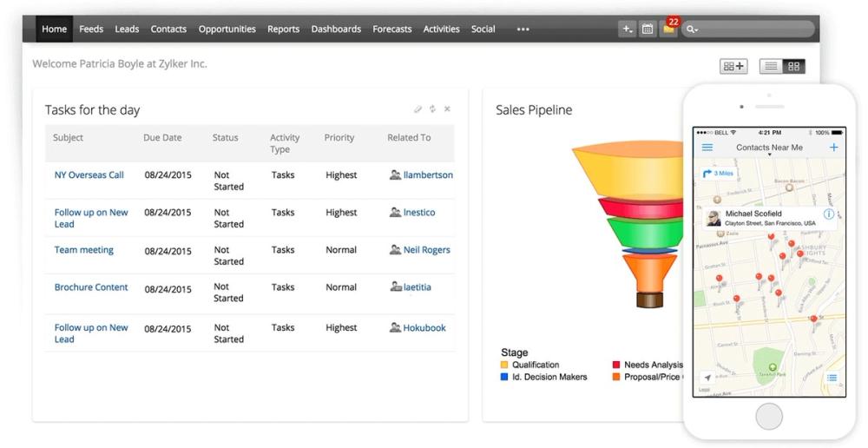Click the Sales Pipeline widget title
This screenshot has height=448, width=868.
tap(534, 109)
